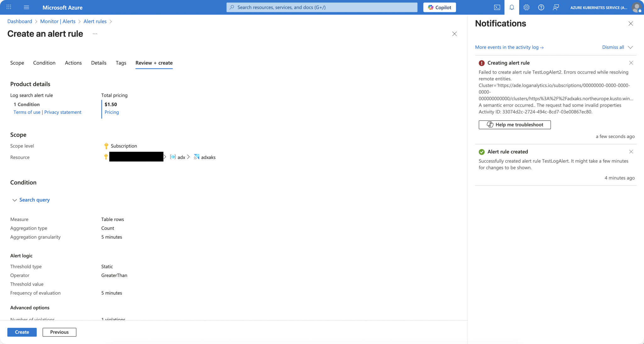This screenshot has width=644, height=344.
Task: Close the Notifications panel
Action: 630,24
